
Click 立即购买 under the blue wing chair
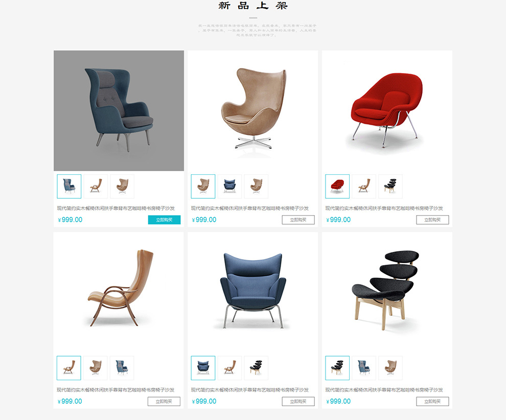click(298, 401)
